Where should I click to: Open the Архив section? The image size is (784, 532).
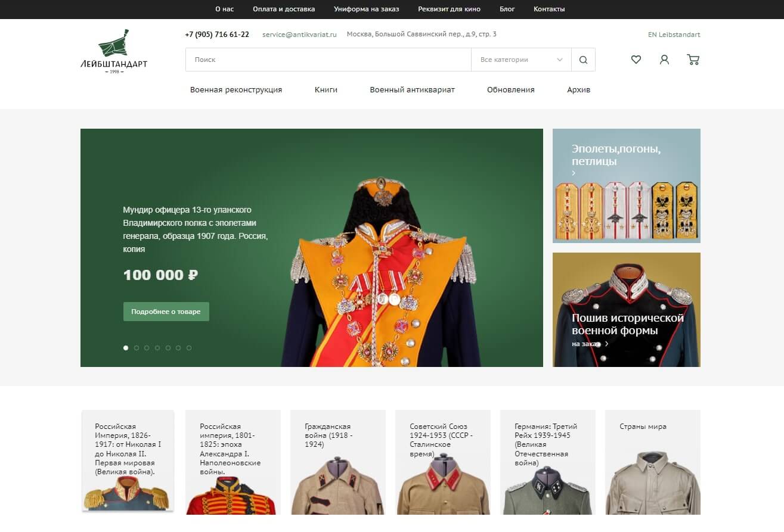(x=579, y=90)
